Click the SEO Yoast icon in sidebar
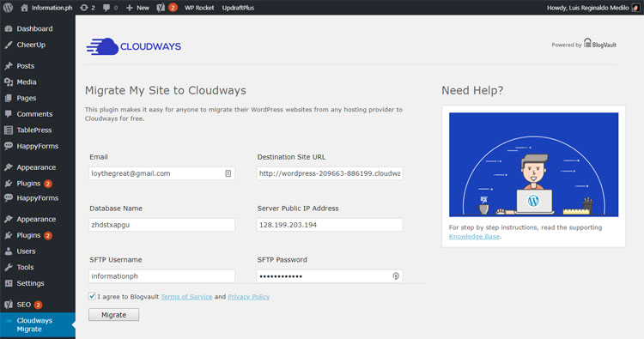 [9, 305]
